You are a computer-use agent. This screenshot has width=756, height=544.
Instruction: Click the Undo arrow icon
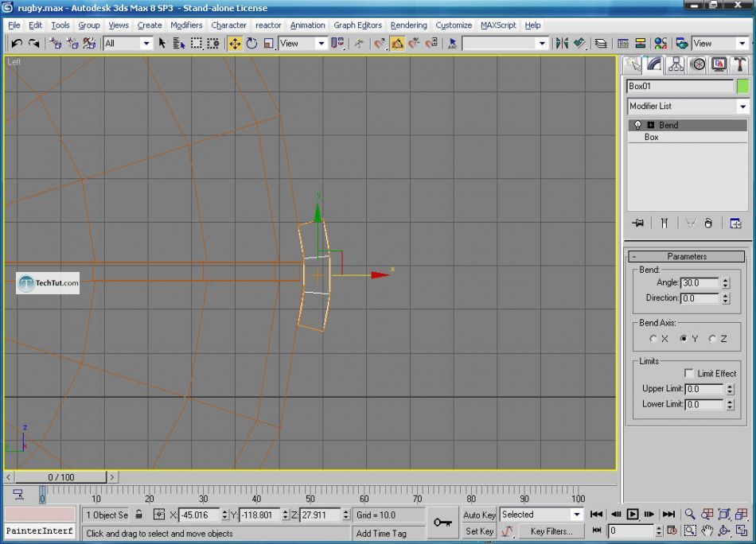[x=17, y=44]
